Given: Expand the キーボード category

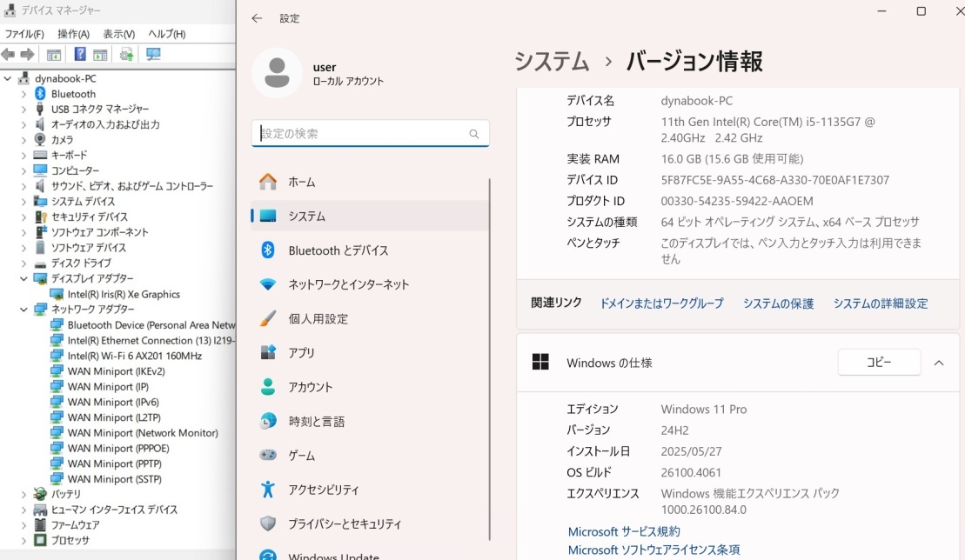Looking at the screenshot, I should (23, 156).
